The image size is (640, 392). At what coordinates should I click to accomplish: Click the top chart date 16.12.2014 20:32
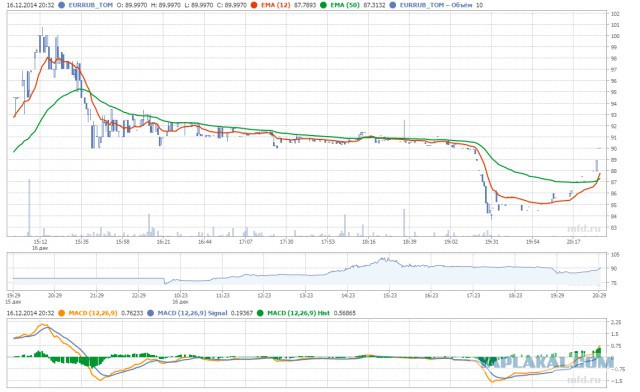click(30, 5)
